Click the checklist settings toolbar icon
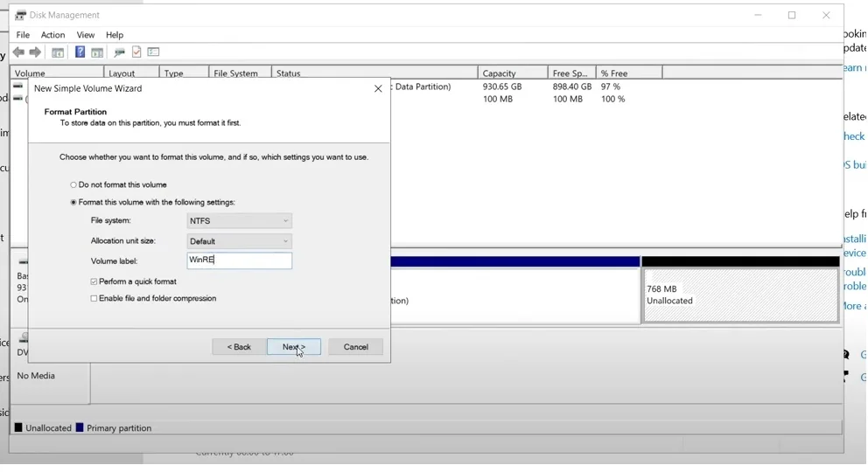The height and width of the screenshot is (472, 868). [153, 52]
